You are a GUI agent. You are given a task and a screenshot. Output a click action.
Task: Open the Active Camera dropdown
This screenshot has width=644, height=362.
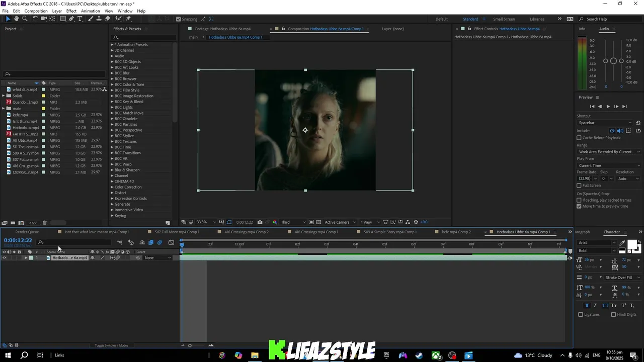(340, 222)
